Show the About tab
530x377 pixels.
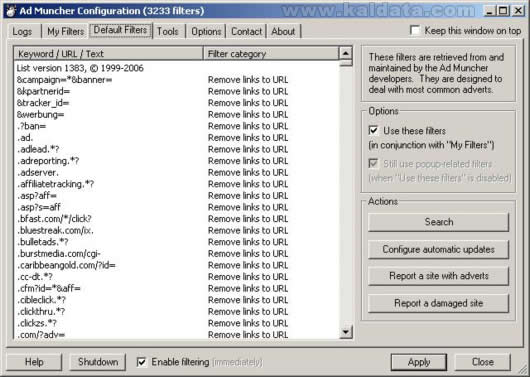pos(283,31)
